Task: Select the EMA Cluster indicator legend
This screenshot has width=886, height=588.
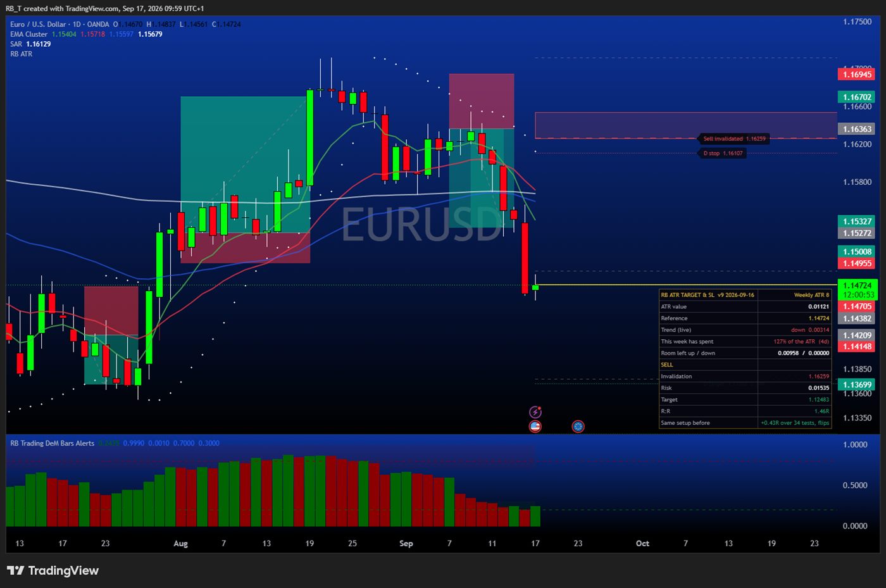Action: (x=28, y=34)
